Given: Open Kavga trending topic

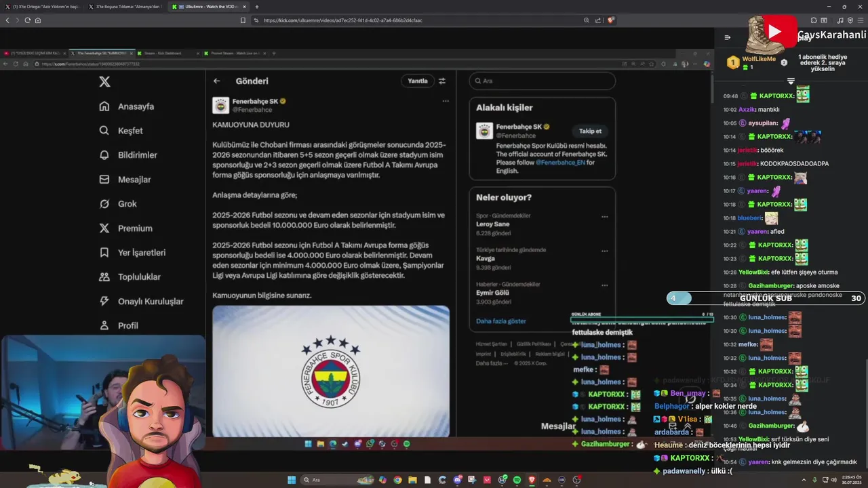Looking at the screenshot, I should coord(486,258).
